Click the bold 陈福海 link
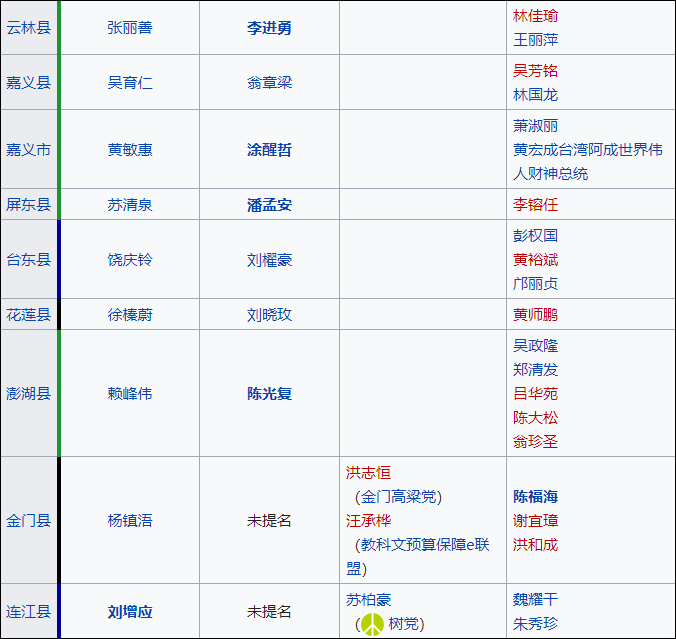676x639 pixels. [535, 497]
